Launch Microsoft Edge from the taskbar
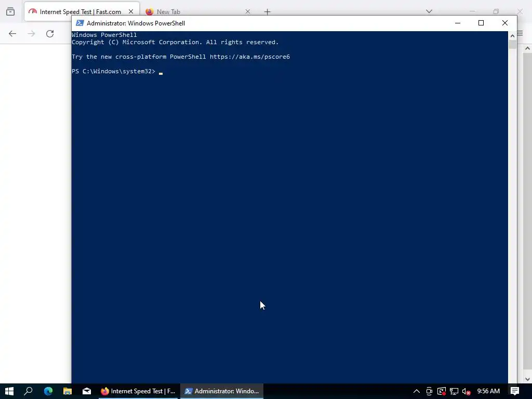 coord(48,391)
